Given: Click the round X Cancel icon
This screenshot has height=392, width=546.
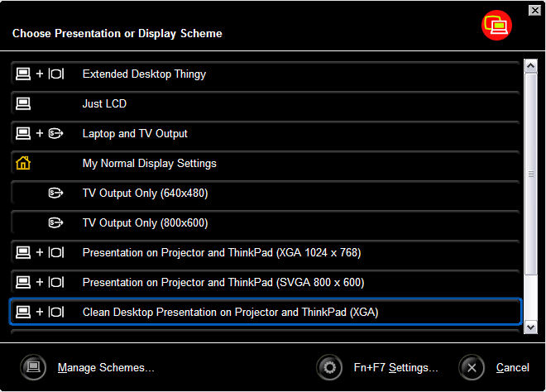Looking at the screenshot, I should tap(472, 367).
